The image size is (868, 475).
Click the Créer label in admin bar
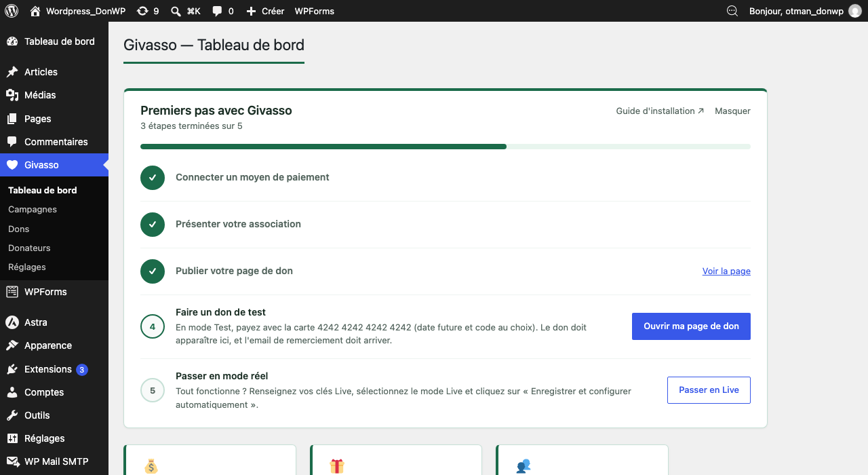click(273, 11)
